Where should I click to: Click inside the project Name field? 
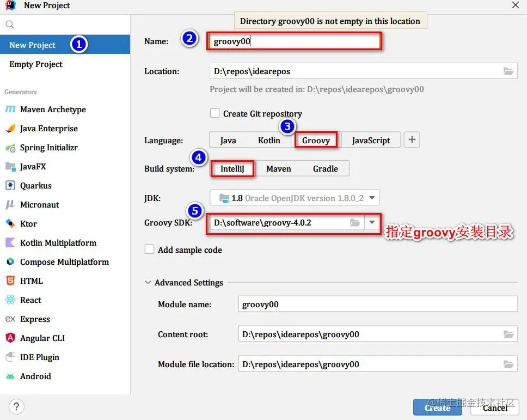[294, 41]
